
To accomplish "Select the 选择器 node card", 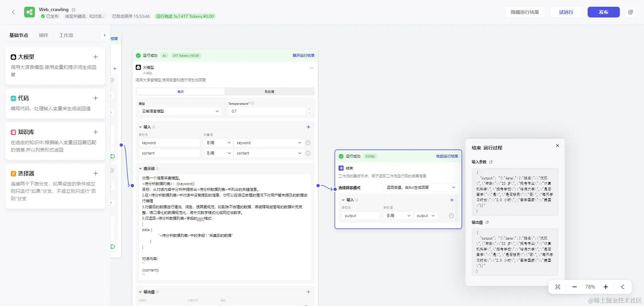I will [55, 186].
